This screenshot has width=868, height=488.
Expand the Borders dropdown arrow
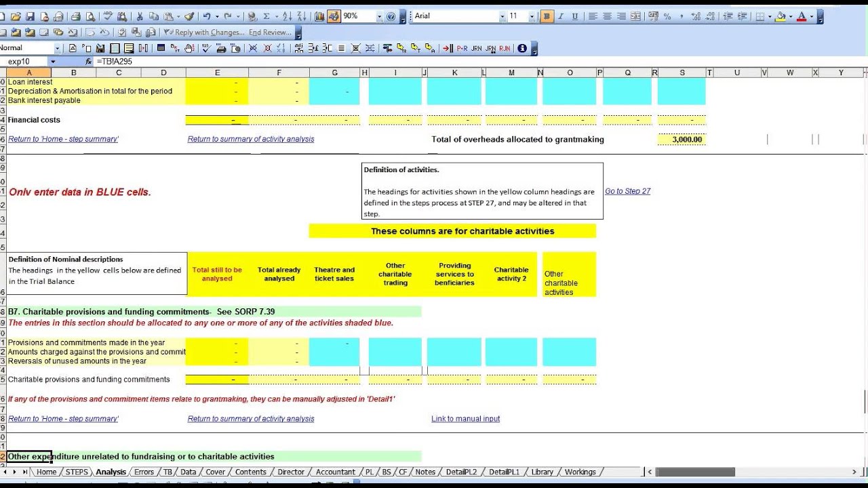click(x=770, y=16)
